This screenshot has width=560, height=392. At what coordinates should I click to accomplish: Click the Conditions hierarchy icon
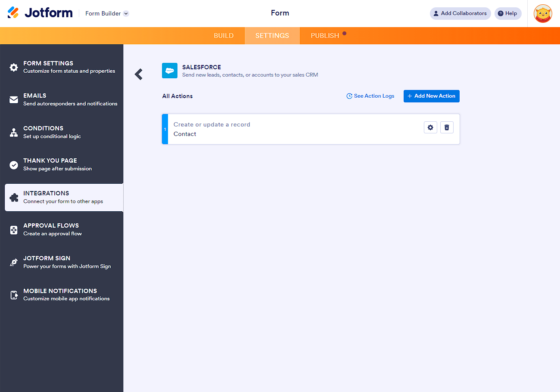14,133
